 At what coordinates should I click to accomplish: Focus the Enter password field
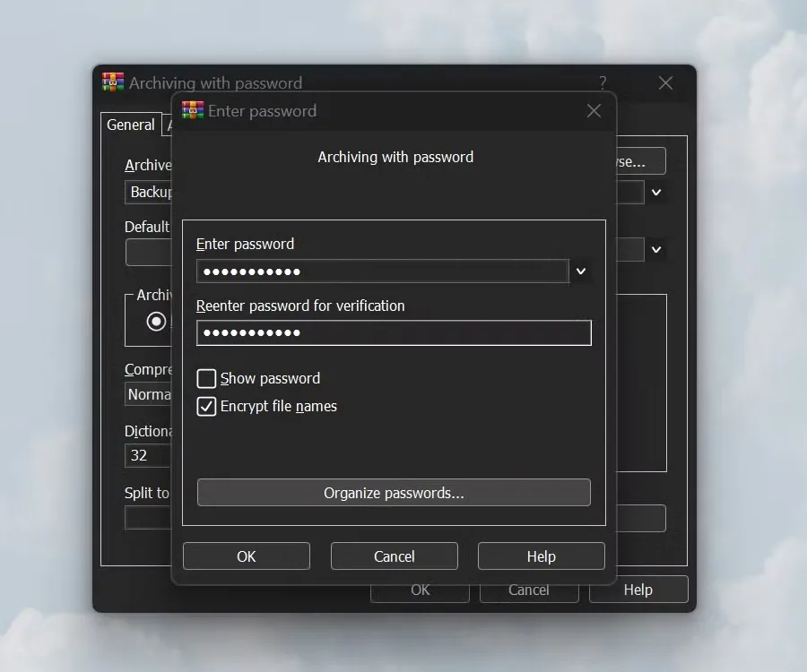click(x=383, y=271)
